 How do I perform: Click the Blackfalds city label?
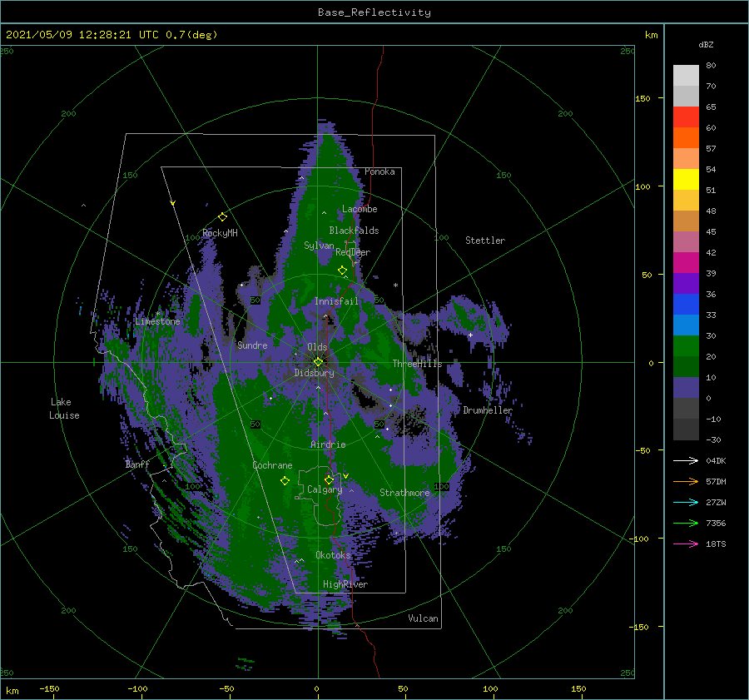tap(354, 231)
